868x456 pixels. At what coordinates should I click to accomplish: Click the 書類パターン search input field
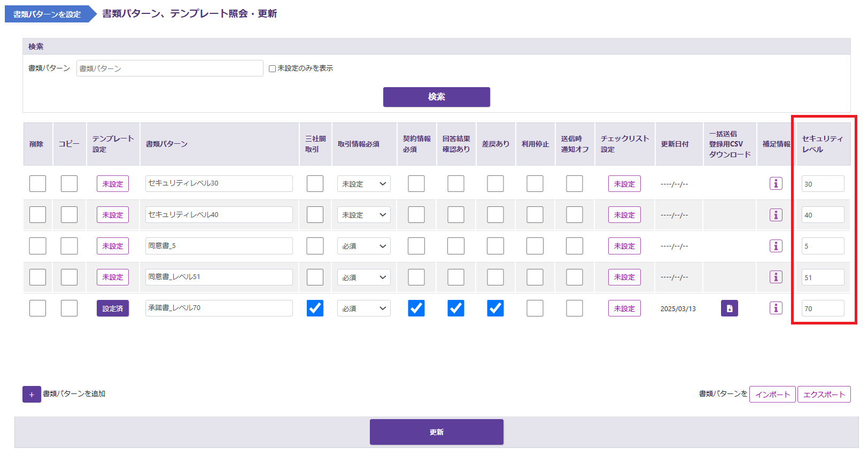click(x=169, y=68)
